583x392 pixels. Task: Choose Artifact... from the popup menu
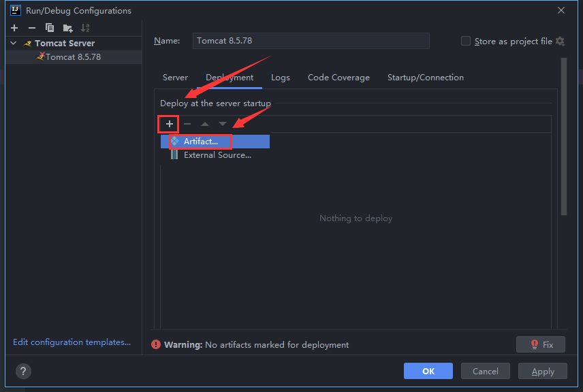coord(215,141)
